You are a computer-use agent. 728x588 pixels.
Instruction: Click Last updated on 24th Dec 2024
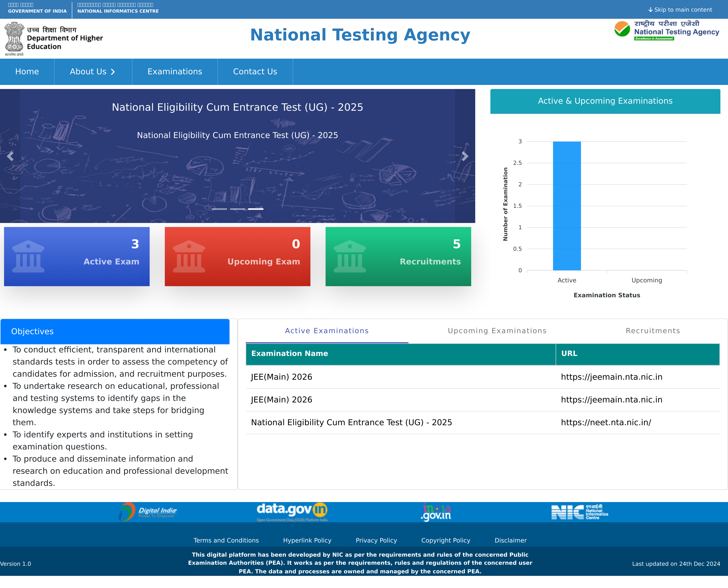676,564
